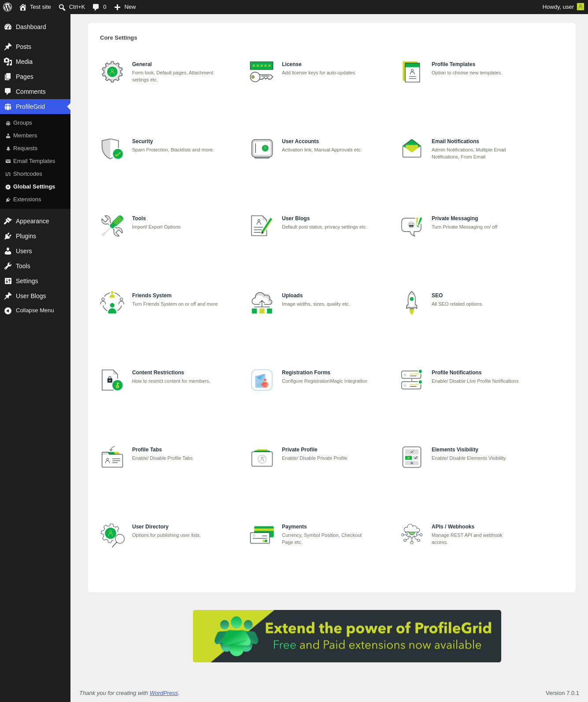Follow the WordPress footer link
This screenshot has width=588, height=702.
coord(163,693)
